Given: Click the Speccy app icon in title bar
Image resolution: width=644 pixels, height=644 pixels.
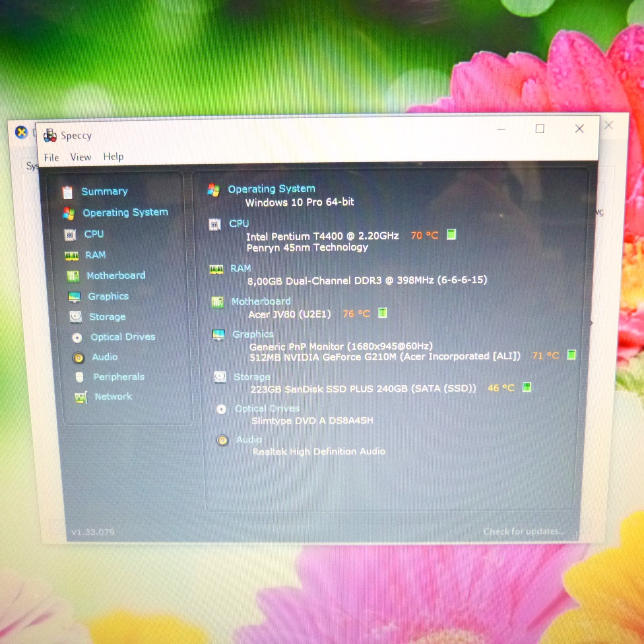Looking at the screenshot, I should coord(50,136).
